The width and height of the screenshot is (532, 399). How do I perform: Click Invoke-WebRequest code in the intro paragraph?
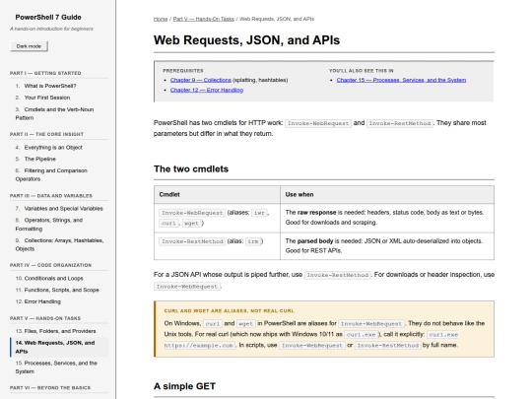[x=318, y=123]
